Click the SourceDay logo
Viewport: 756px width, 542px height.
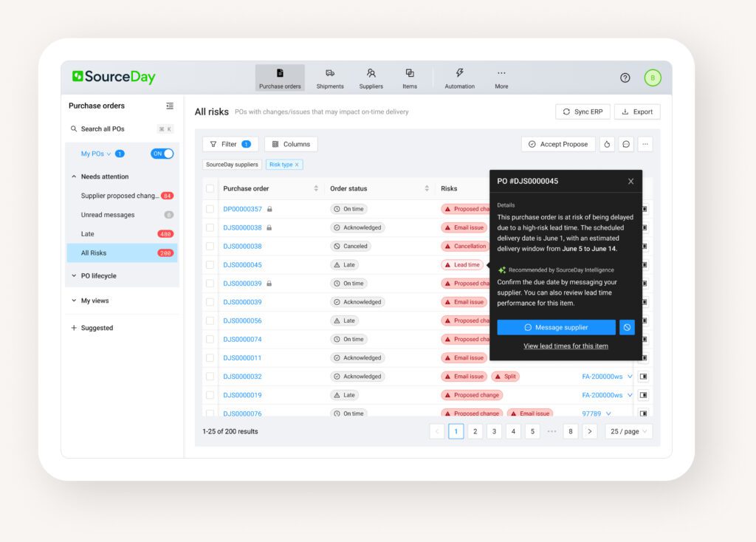click(114, 77)
